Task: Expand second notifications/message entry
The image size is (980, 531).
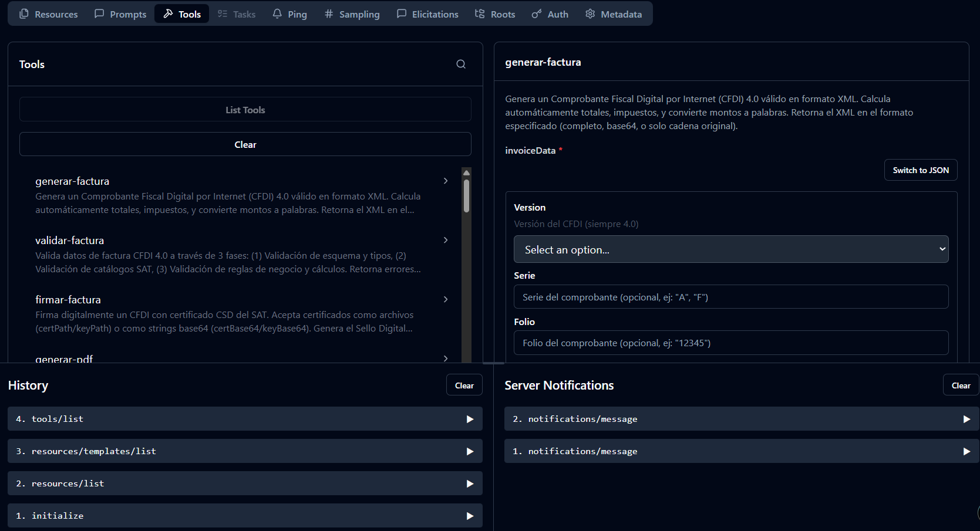Action: (x=741, y=419)
